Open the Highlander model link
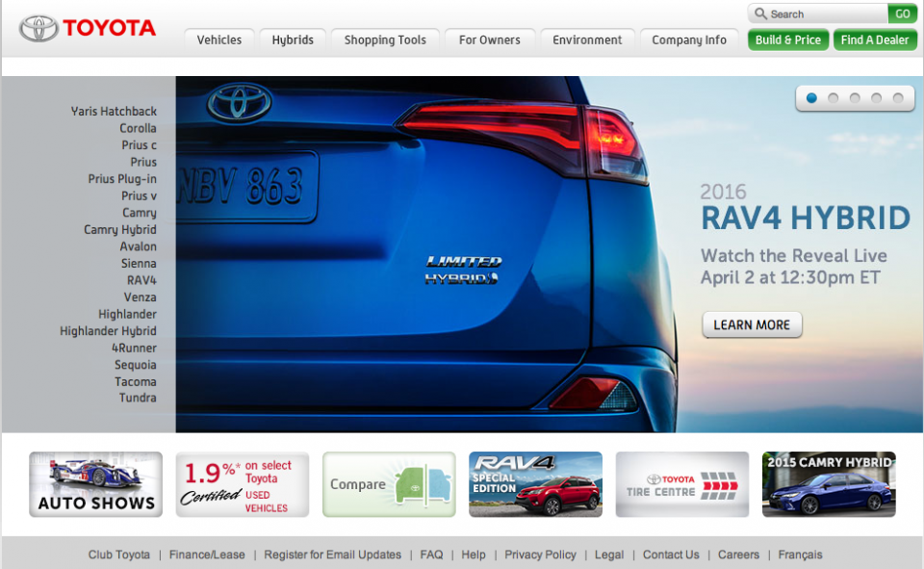This screenshot has width=924, height=569. click(x=127, y=314)
